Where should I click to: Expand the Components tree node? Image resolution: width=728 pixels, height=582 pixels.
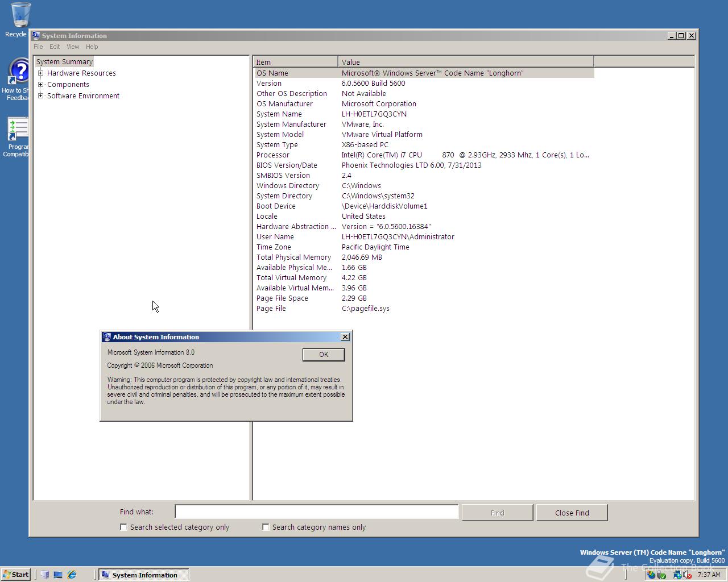click(41, 84)
